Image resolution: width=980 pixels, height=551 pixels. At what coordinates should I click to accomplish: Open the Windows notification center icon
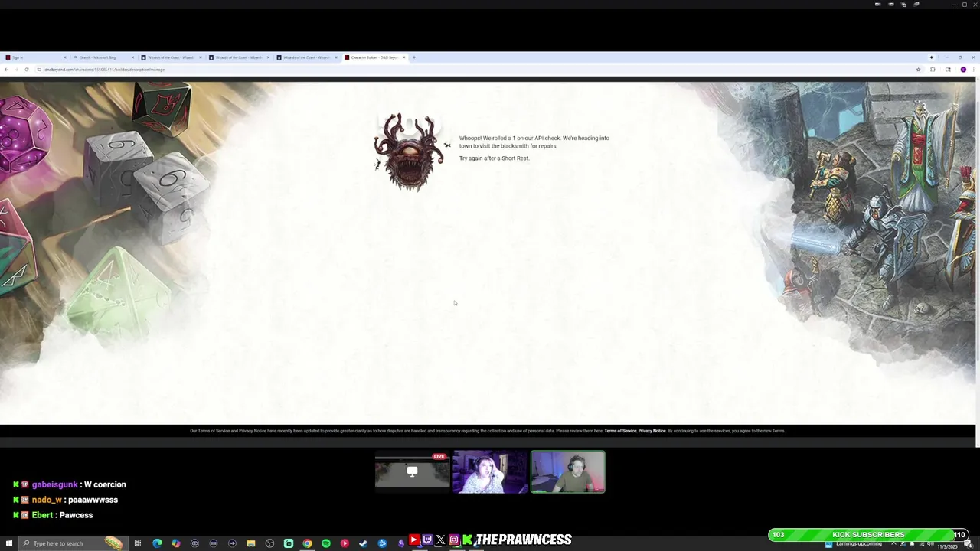pyautogui.click(x=969, y=543)
